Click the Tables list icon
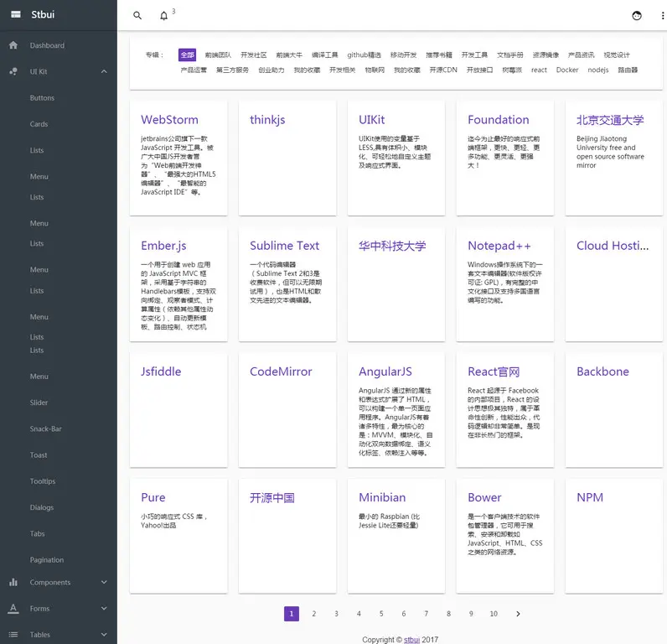 [13, 634]
